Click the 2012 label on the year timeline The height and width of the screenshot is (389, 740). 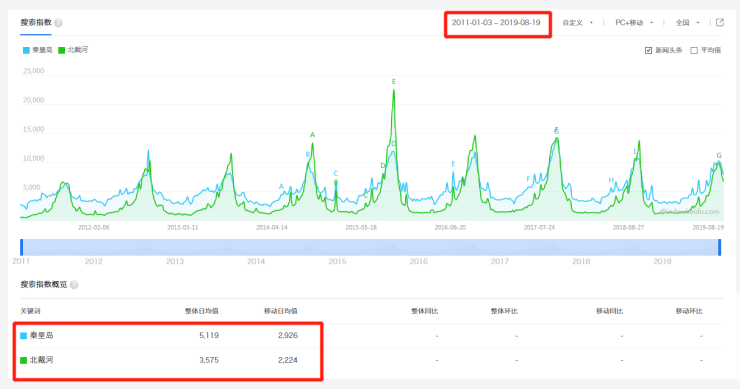pos(93,262)
